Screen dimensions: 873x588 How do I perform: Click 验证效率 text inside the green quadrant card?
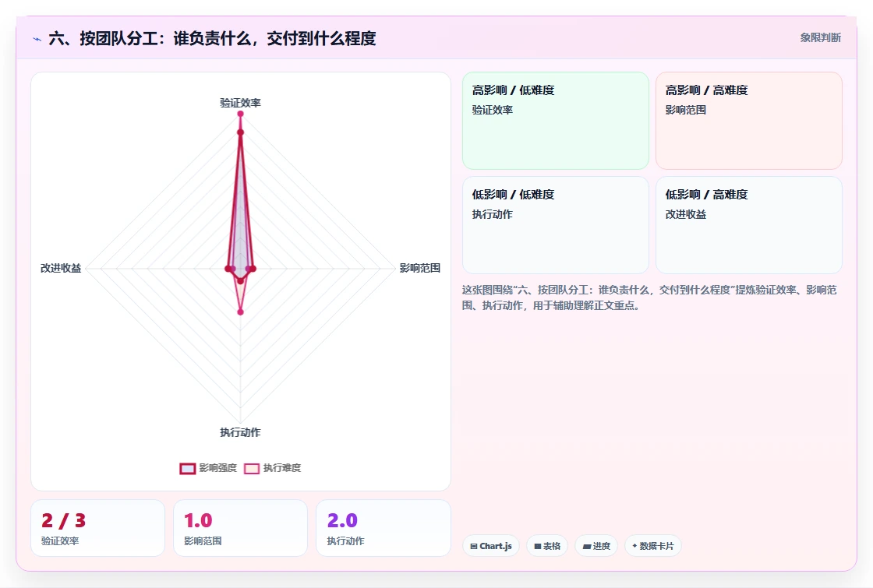point(493,110)
